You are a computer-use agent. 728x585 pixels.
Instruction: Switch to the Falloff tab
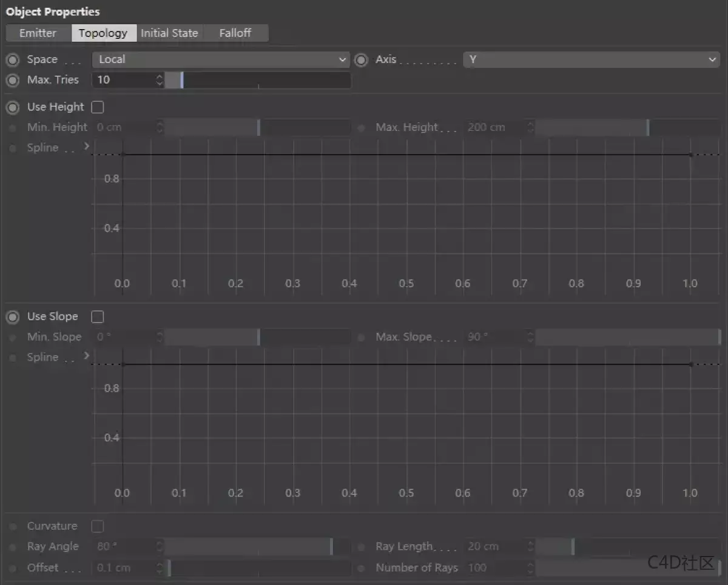click(235, 33)
